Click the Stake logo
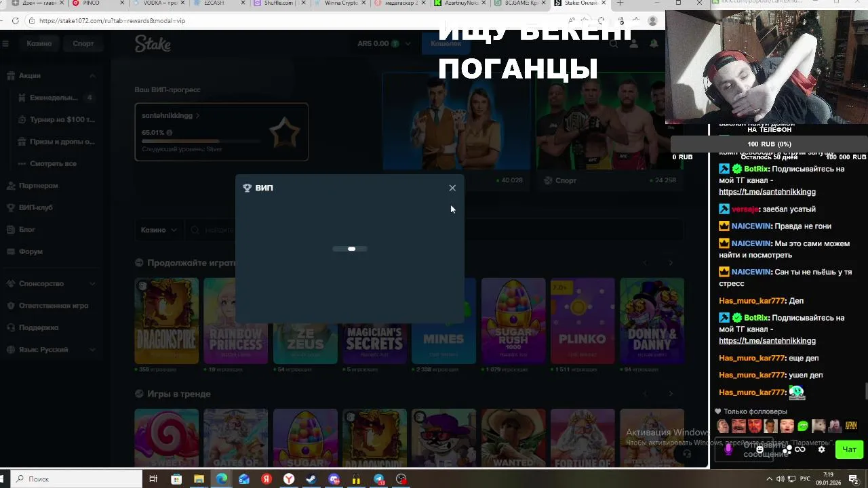Viewport: 868px width, 488px height. [x=153, y=44]
